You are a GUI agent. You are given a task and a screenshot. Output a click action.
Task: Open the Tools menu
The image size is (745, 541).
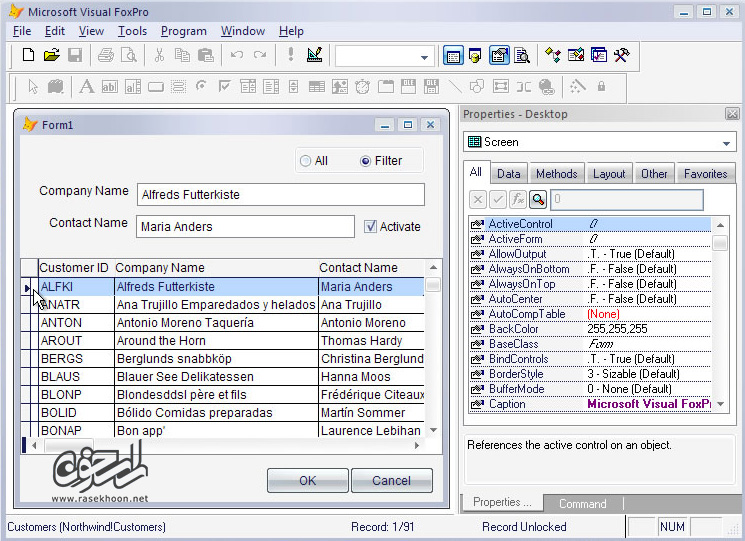click(132, 31)
